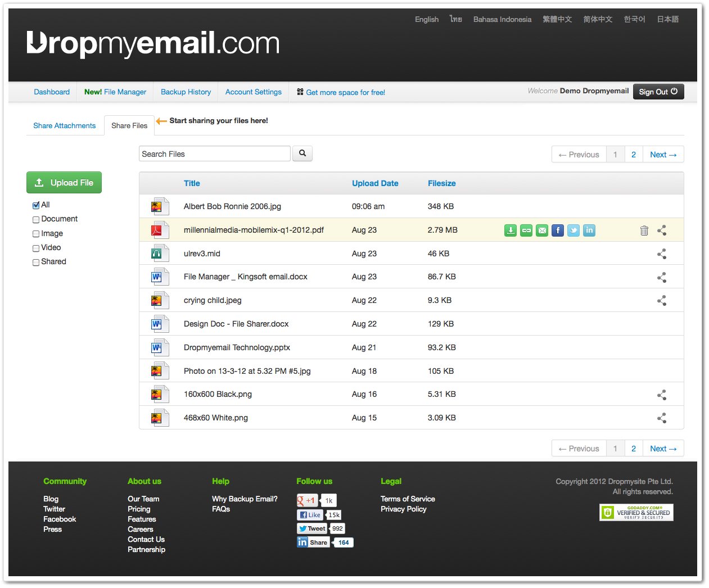Uncheck the All filter checkbox

(36, 205)
